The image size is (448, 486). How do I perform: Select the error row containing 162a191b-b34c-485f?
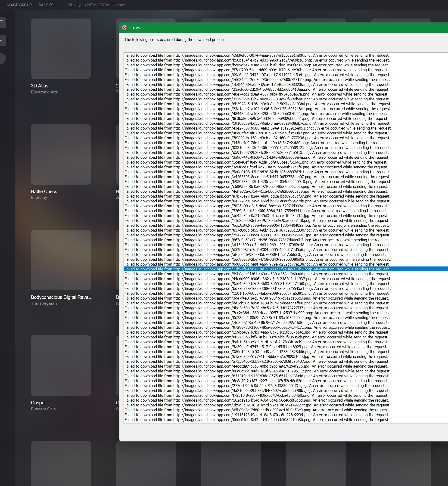(286, 400)
